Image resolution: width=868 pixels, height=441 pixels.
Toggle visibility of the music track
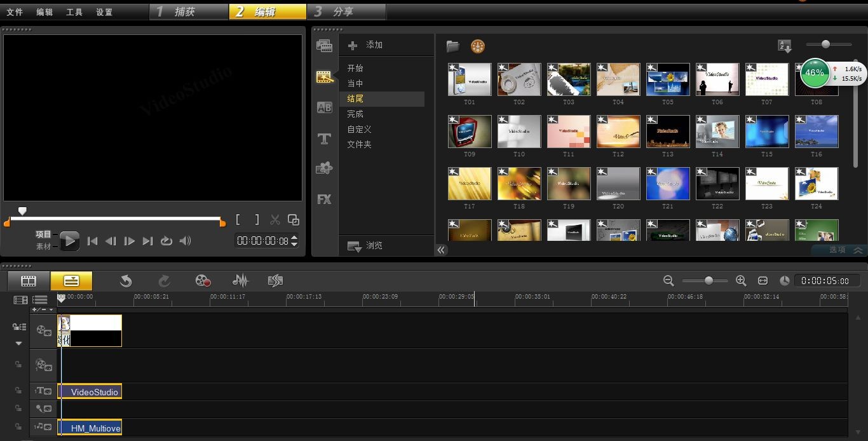(48, 427)
